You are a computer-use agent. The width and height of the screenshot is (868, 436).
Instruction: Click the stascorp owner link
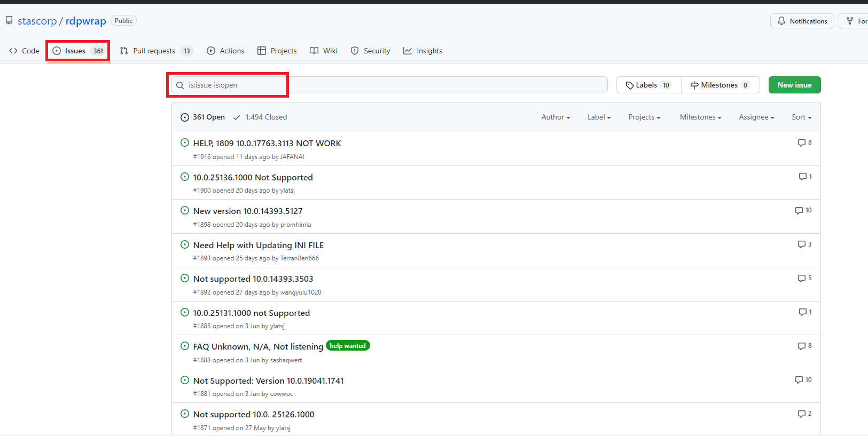[37, 21]
